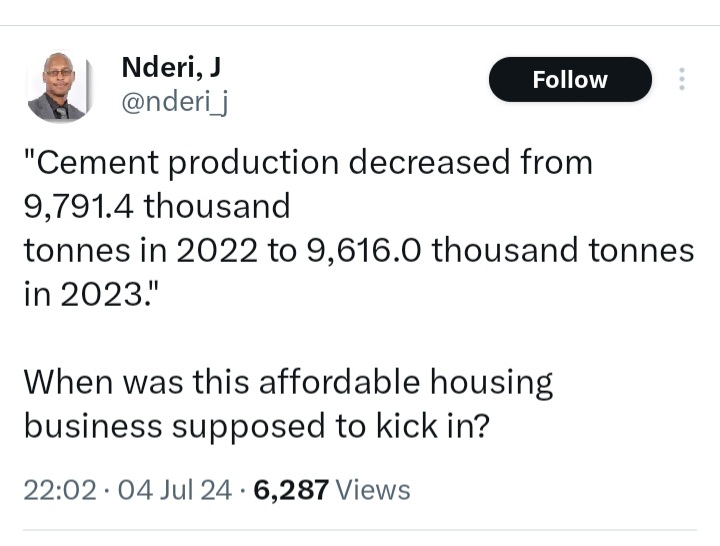Click the "in 2023." closing quote line
Screen dimensions: 720x546
pos(87,294)
